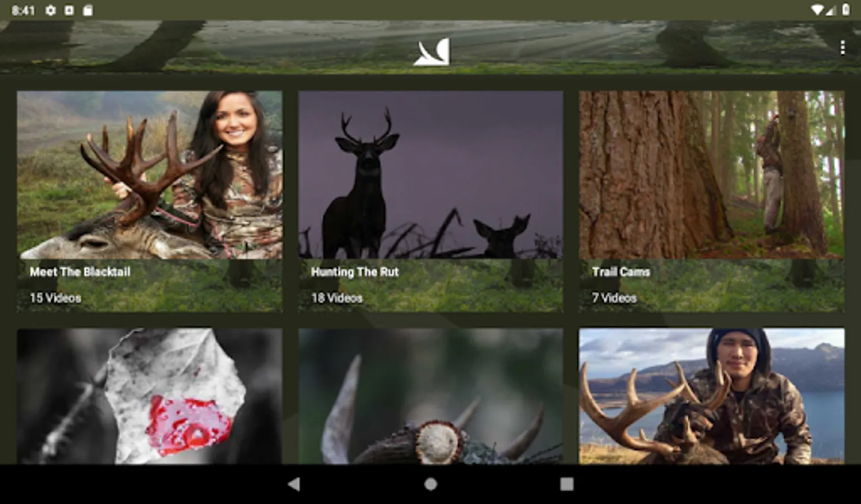Screen dimensions: 861x504
Task: Tap the '7 Videos' count label
Action: point(614,298)
